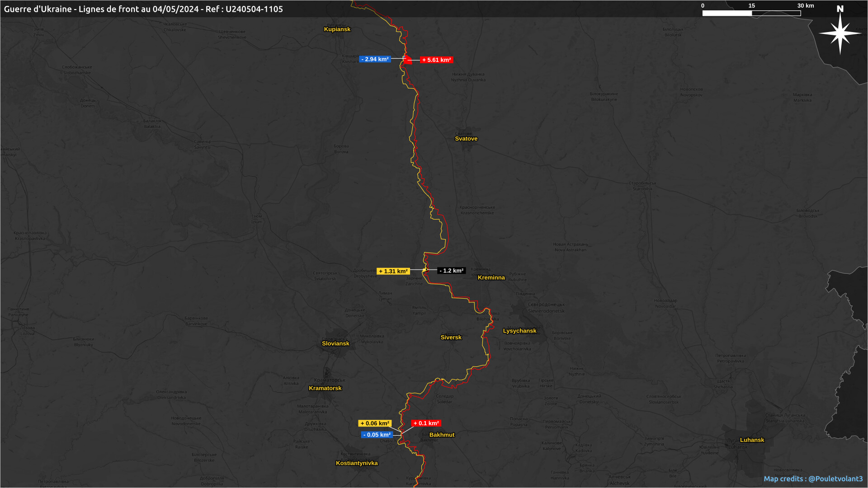Click the yellow +0.06 km² label
This screenshot has width=868, height=488.
click(x=374, y=423)
